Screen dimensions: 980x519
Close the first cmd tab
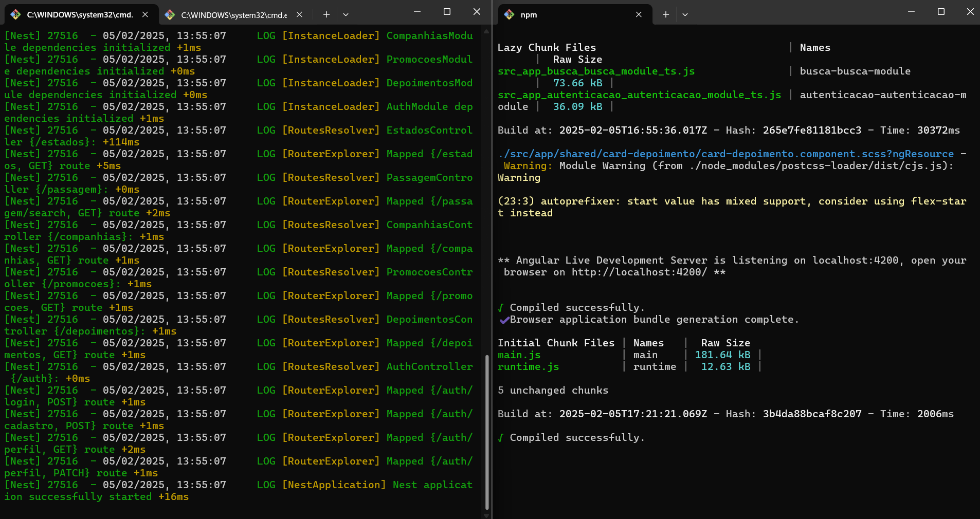(x=146, y=14)
